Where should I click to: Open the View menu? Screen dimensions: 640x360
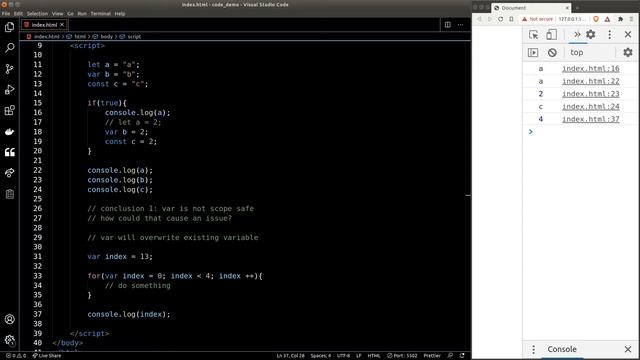(58, 13)
